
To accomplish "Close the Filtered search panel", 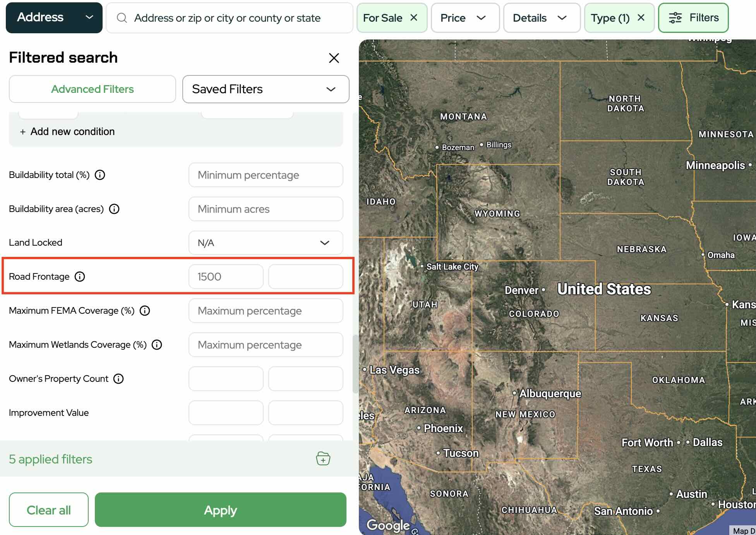I will (x=334, y=58).
